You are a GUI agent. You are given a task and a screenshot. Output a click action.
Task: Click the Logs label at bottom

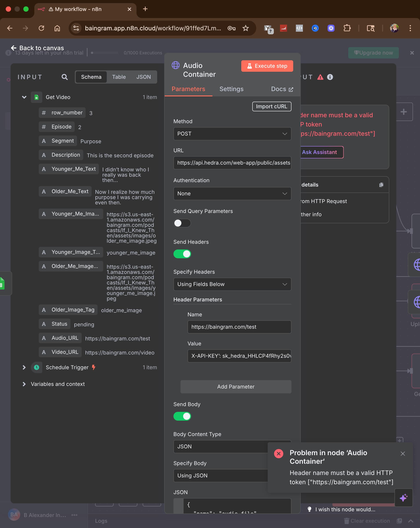[101, 521]
